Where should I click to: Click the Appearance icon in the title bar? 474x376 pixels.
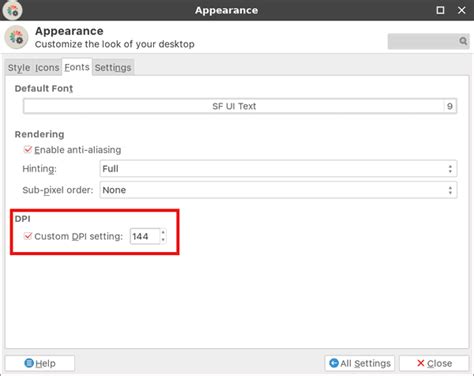tap(13, 10)
